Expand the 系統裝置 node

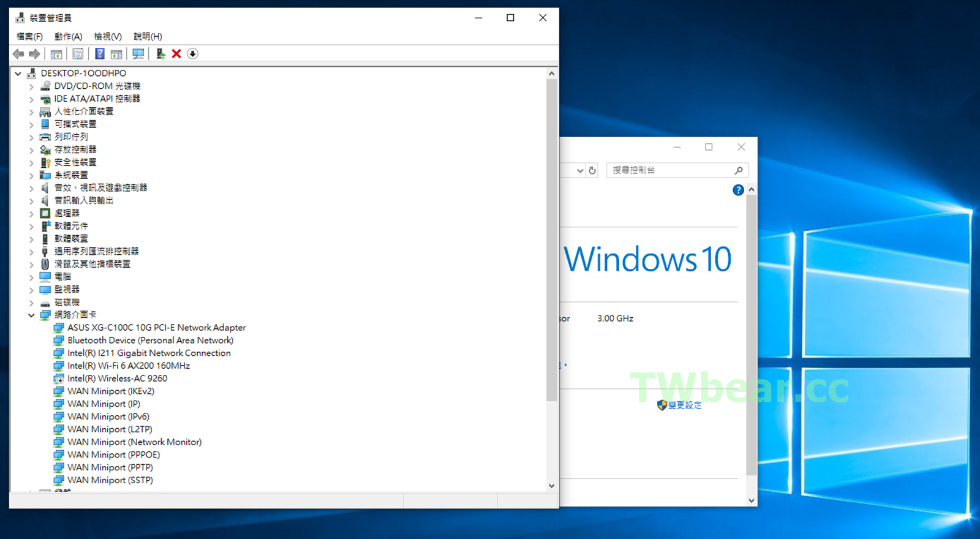31,176
